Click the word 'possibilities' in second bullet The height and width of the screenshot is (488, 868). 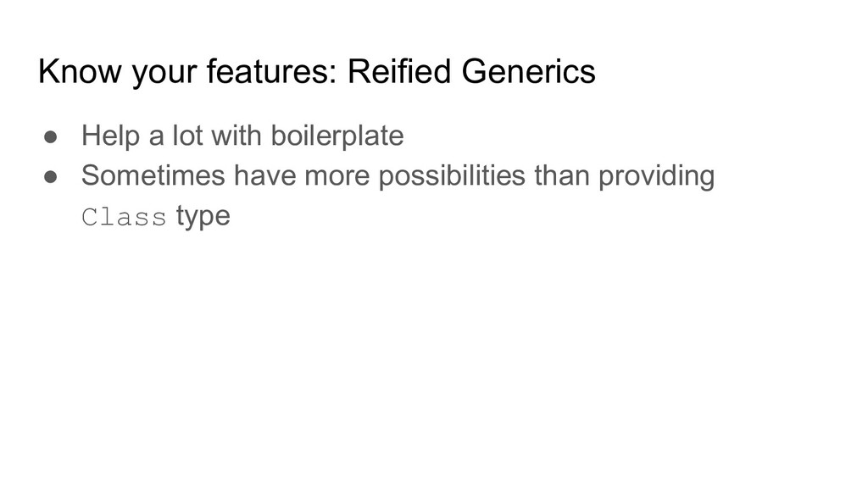(452, 177)
